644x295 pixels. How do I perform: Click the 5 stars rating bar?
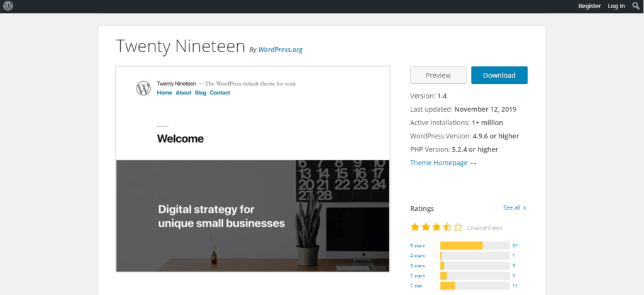tap(475, 246)
